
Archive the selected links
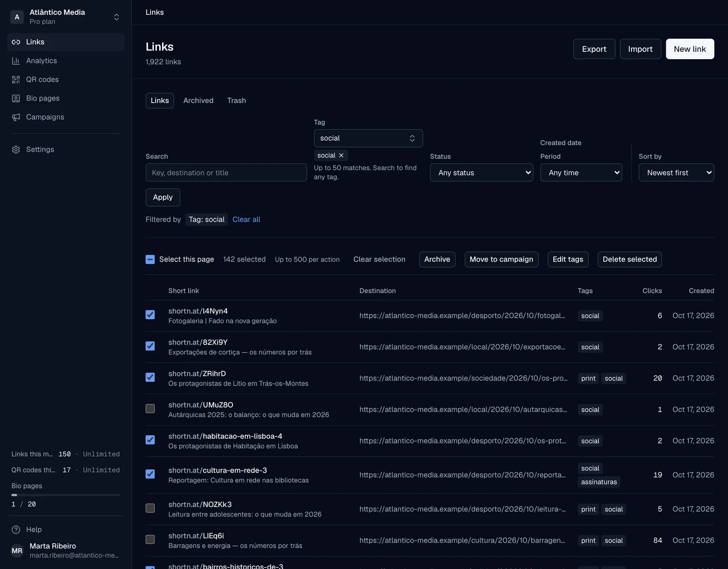[437, 259]
